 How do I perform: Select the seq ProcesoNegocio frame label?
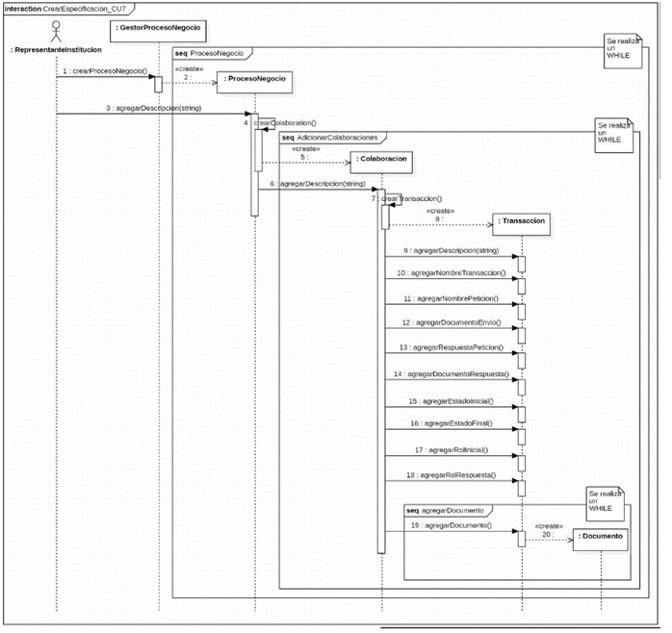pyautogui.click(x=211, y=52)
